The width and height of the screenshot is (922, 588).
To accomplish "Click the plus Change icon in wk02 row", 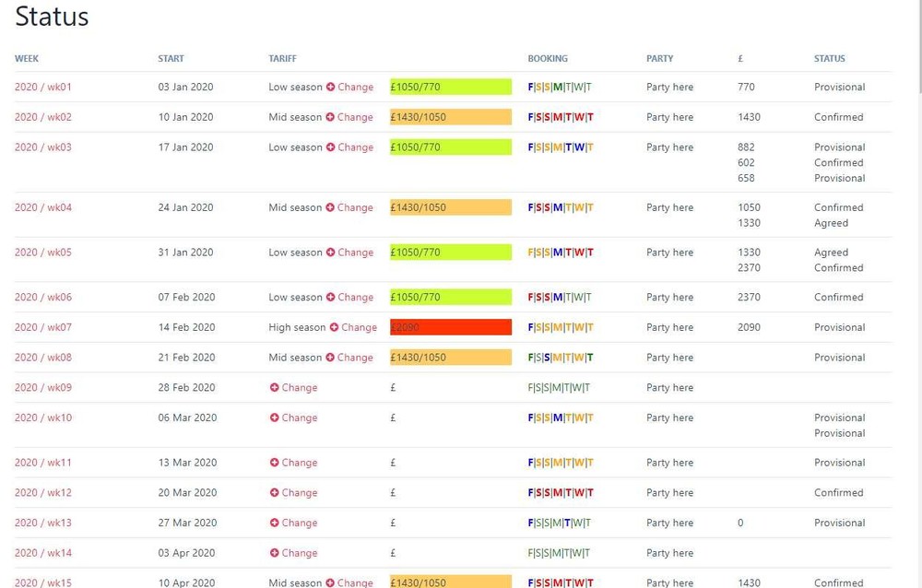I will pos(330,118).
